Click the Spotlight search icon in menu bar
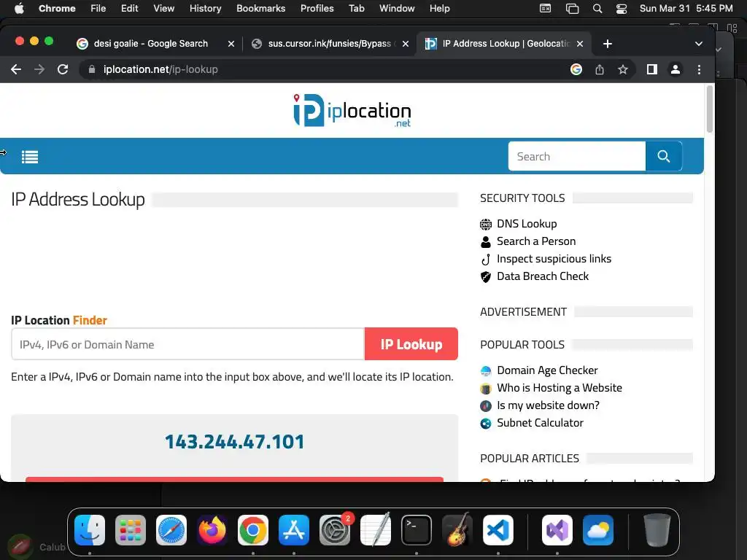 coord(597,9)
